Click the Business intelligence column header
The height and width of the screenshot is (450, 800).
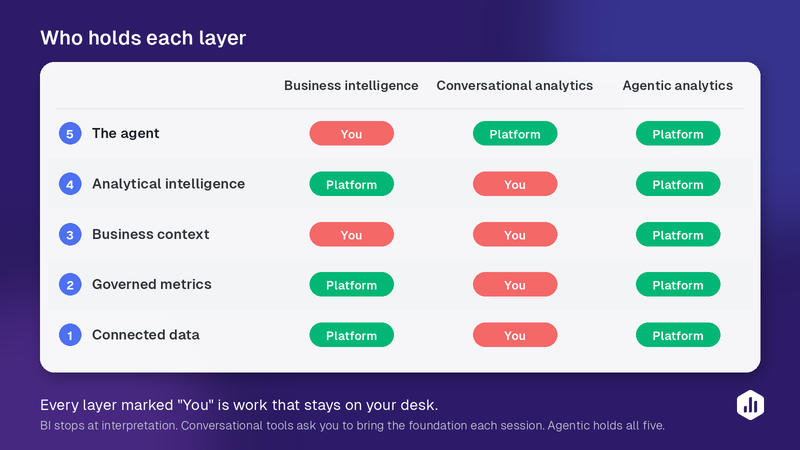point(351,86)
